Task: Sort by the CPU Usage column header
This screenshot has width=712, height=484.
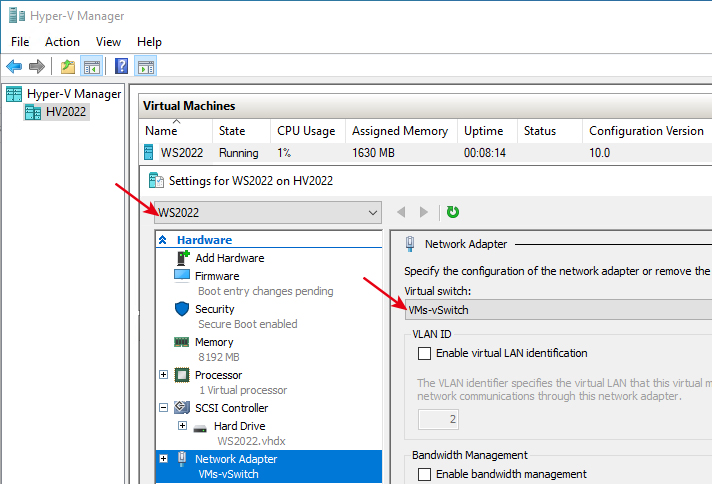Action: pyautogui.click(x=308, y=131)
